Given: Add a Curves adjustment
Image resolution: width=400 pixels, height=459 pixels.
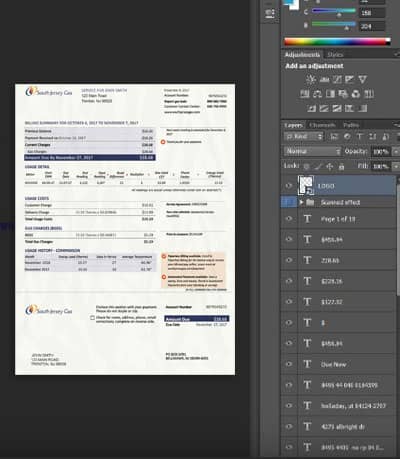Looking at the screenshot, I should click(337, 79).
